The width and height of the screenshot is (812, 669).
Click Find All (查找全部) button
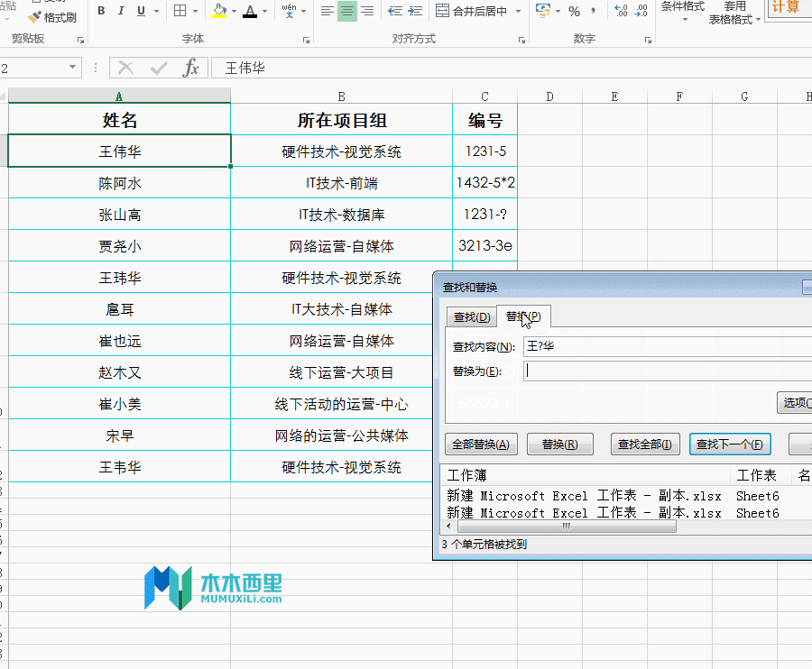(x=645, y=444)
